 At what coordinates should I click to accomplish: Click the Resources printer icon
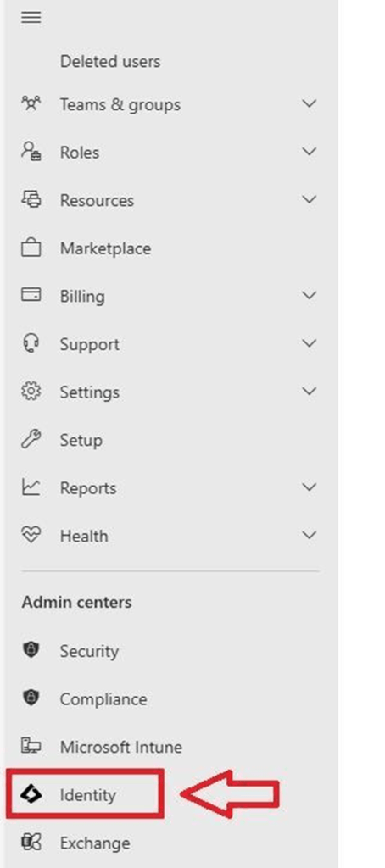[x=31, y=199]
